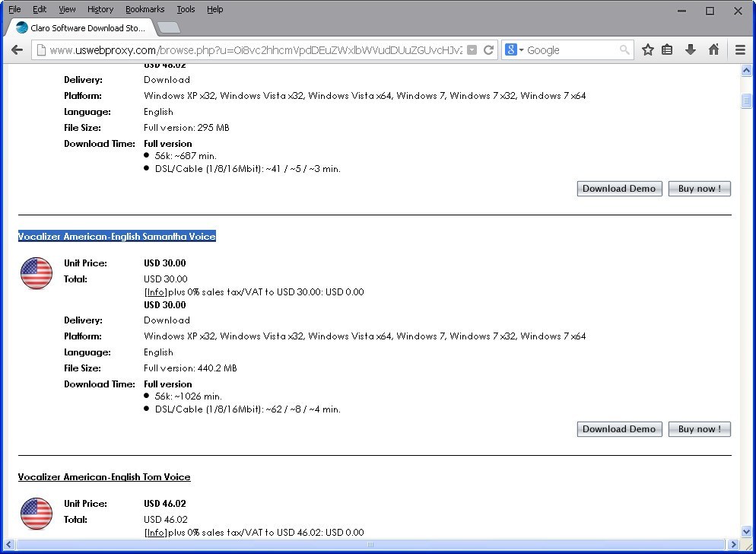This screenshot has height=554, width=756.
Task: Reload the page with the refresh icon
Action: point(488,49)
